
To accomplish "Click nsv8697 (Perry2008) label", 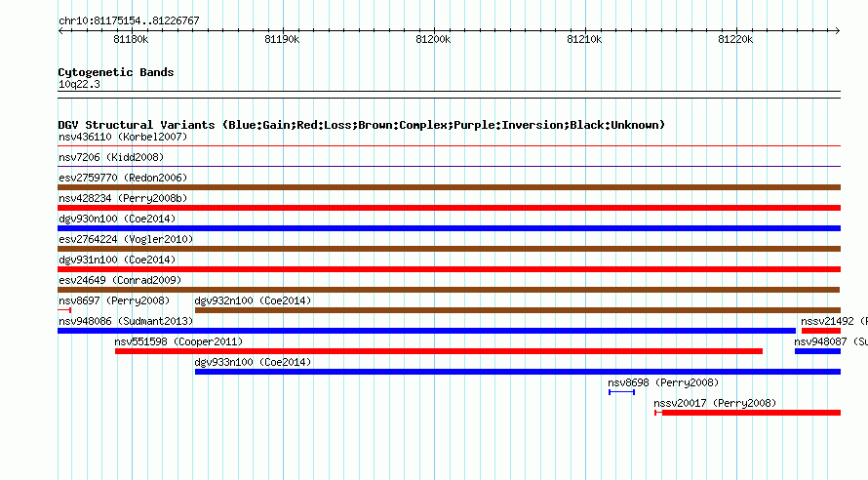I will (114, 300).
